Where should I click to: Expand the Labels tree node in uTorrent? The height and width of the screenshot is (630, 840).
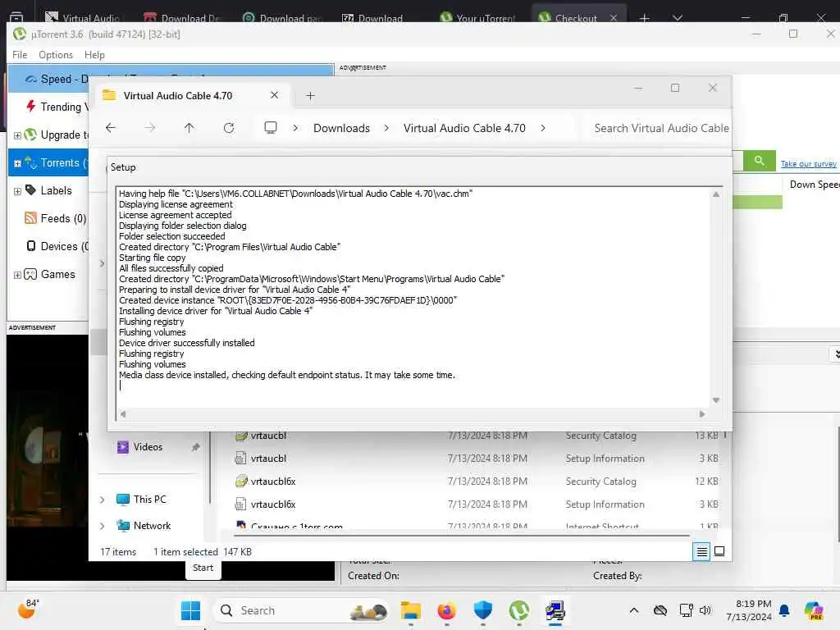[17, 191]
